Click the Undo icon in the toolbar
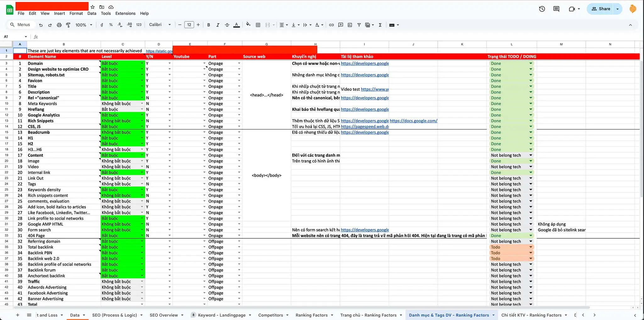This screenshot has width=644, height=320. pos(41,25)
